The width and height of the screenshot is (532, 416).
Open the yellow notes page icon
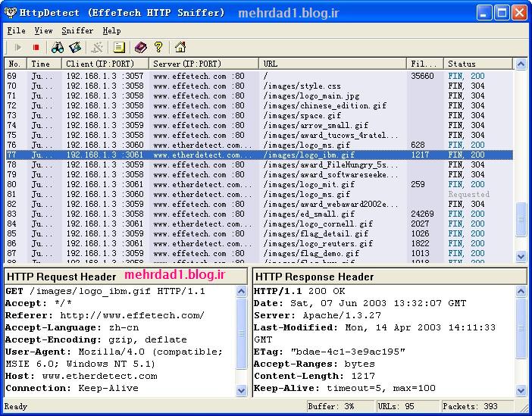pos(119,48)
